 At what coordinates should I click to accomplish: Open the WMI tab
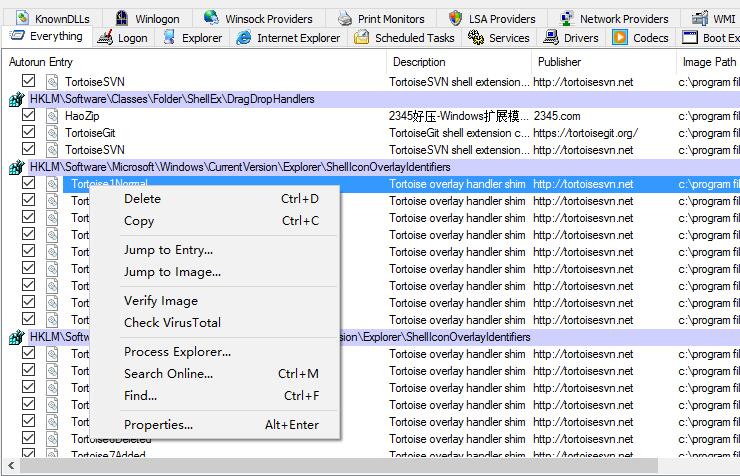coord(713,18)
